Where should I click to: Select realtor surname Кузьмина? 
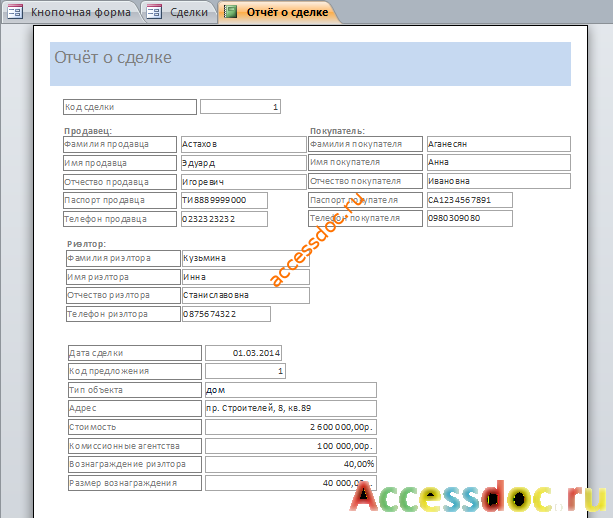point(246,258)
